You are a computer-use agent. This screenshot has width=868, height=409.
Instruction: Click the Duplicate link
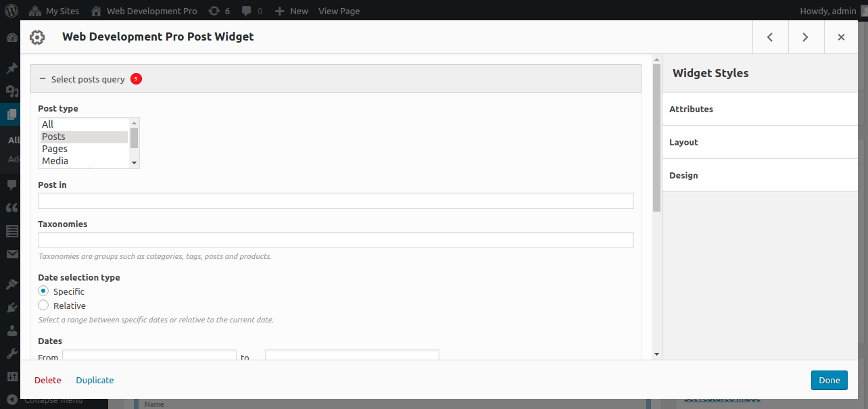click(95, 380)
